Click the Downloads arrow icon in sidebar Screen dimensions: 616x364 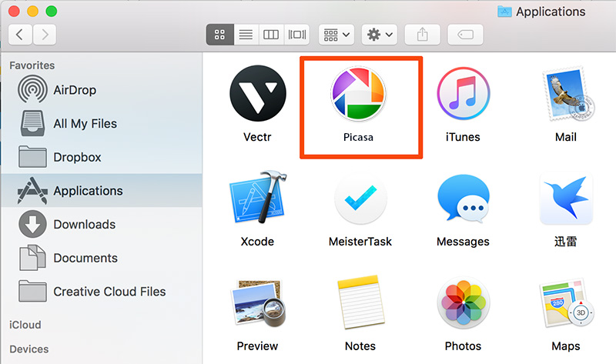point(32,224)
